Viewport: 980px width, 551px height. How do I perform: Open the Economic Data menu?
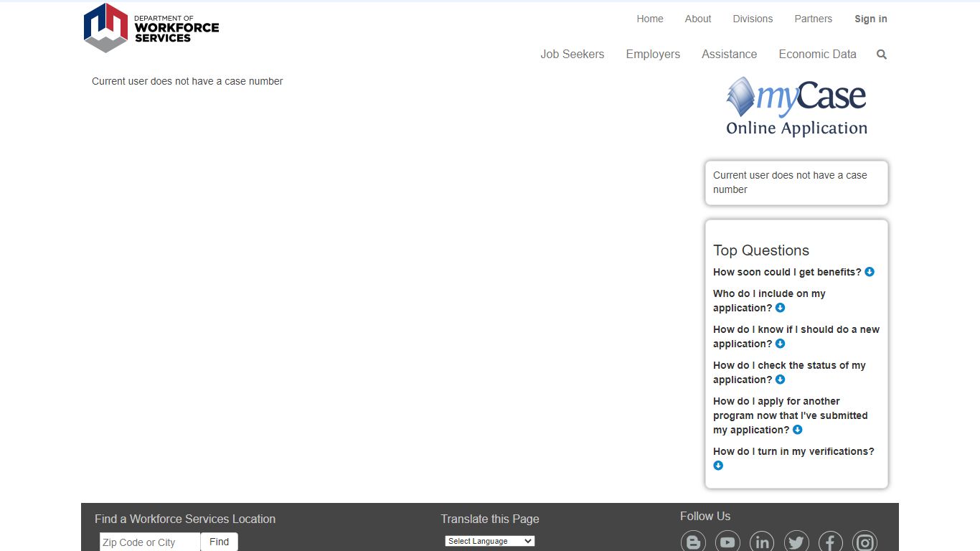817,55
